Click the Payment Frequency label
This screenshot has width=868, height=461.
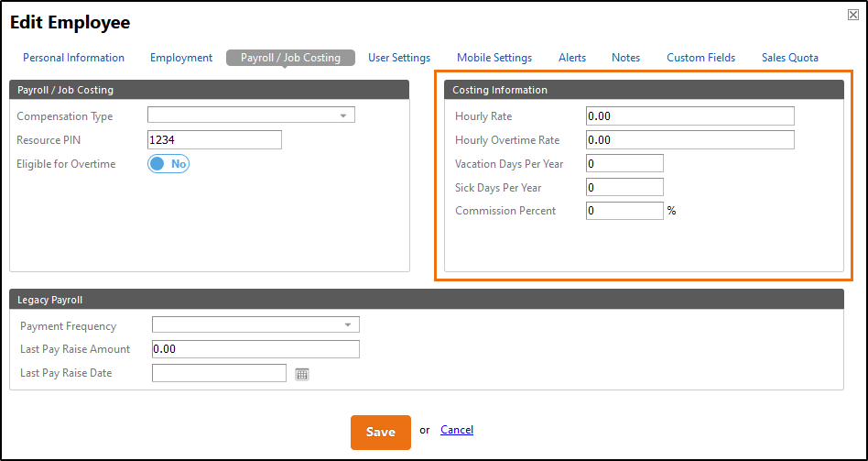click(x=68, y=325)
